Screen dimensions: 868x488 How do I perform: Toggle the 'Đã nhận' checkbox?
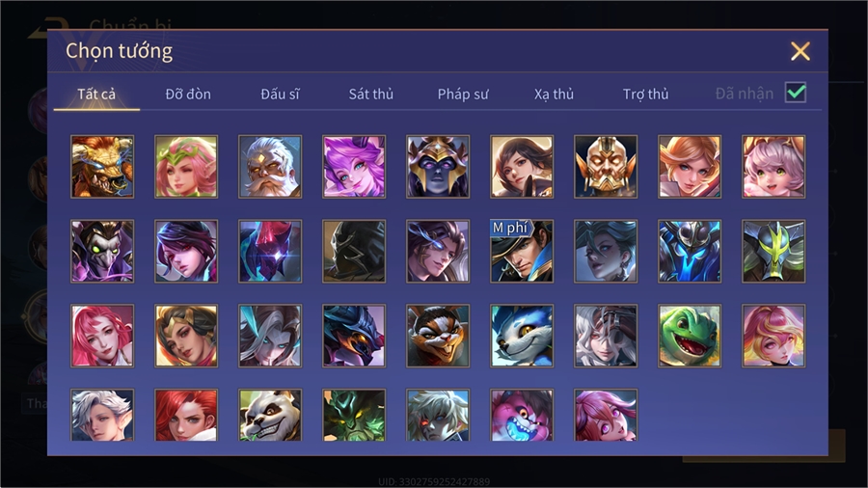(796, 93)
